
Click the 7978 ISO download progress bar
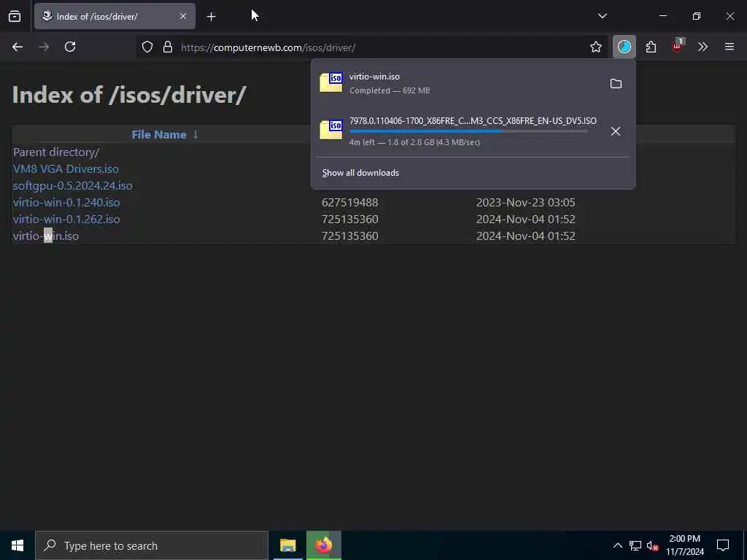[468, 131]
